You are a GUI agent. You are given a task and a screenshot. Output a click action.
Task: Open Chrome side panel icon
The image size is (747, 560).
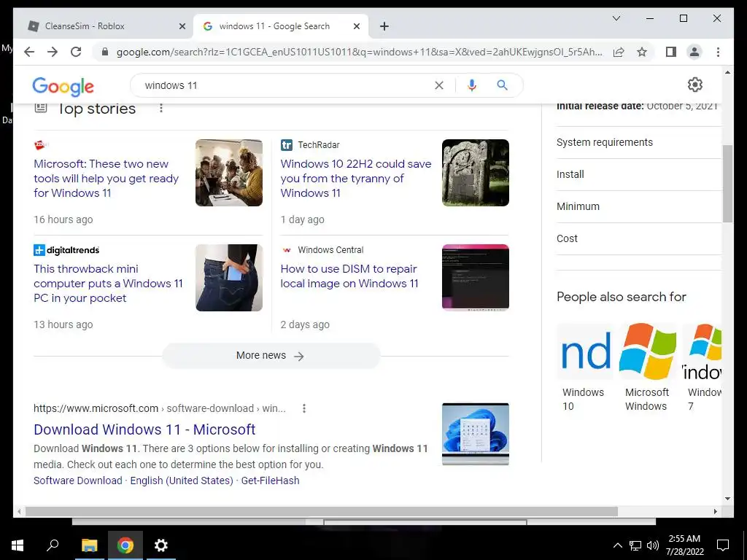point(671,52)
